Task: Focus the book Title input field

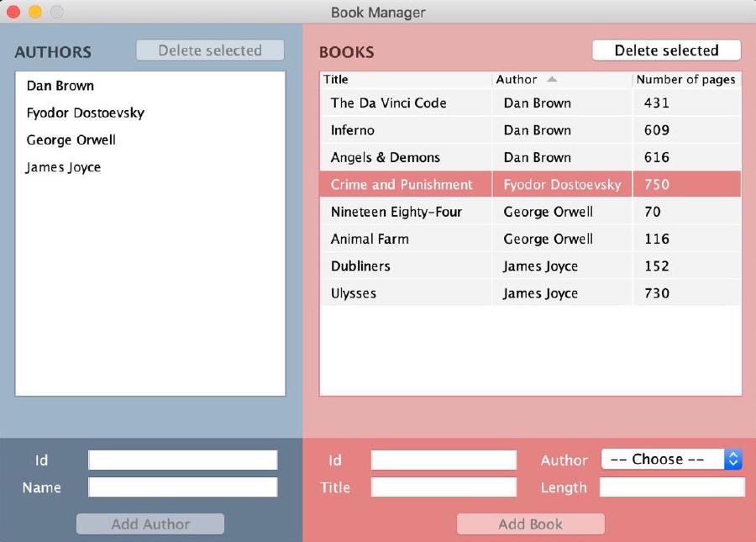Action: point(444,487)
